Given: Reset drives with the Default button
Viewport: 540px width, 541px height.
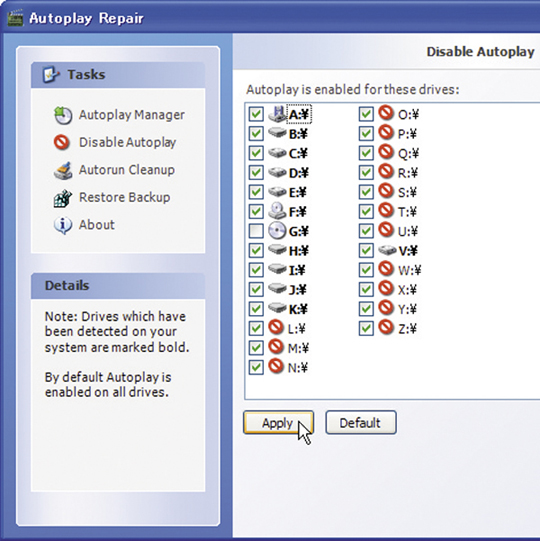Looking at the screenshot, I should [361, 422].
